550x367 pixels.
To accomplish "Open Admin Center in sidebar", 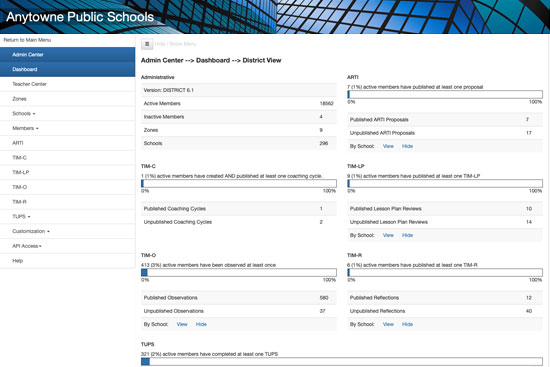I will tap(67, 54).
